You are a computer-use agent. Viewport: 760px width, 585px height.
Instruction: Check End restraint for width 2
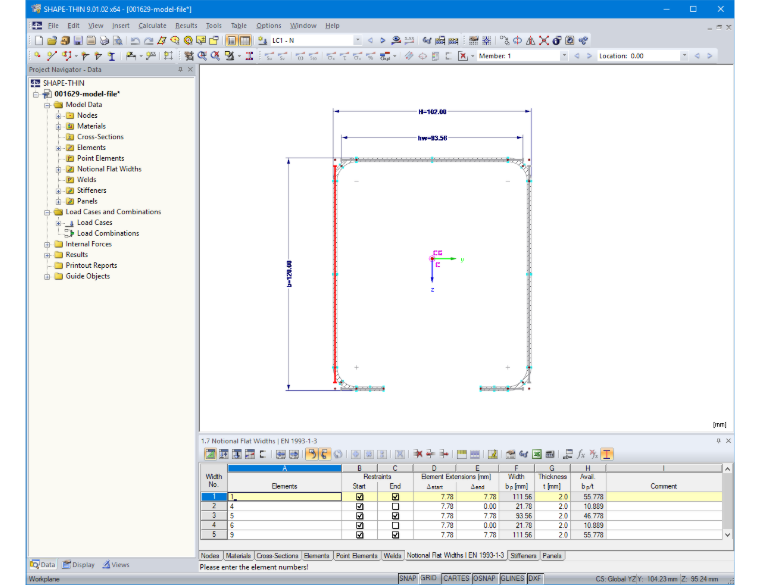pos(395,506)
